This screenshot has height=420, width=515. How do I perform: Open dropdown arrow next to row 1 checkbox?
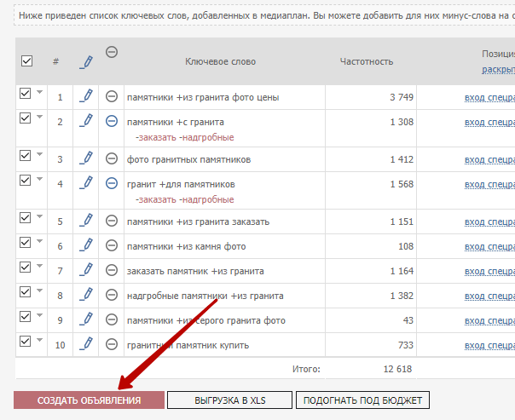(40, 93)
